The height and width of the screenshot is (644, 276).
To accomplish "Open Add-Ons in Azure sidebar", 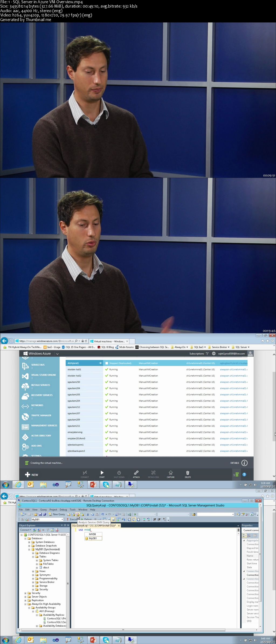I will [x=39, y=447].
